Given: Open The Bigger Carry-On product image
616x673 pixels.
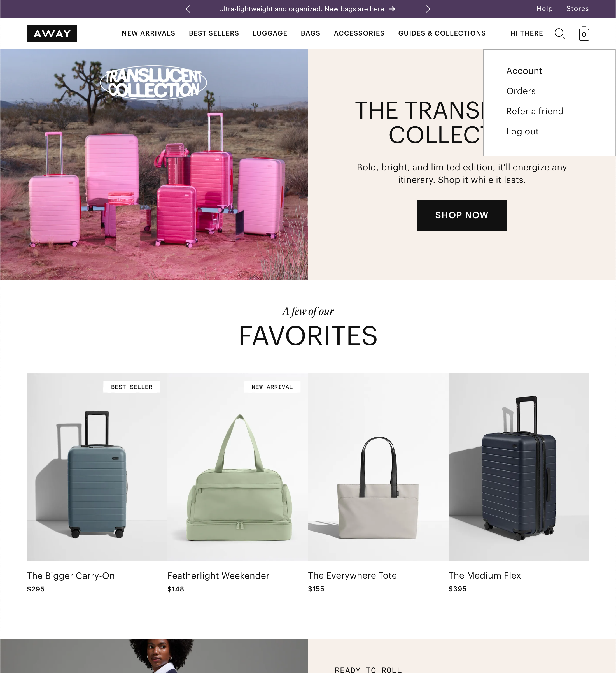Looking at the screenshot, I should (x=97, y=467).
